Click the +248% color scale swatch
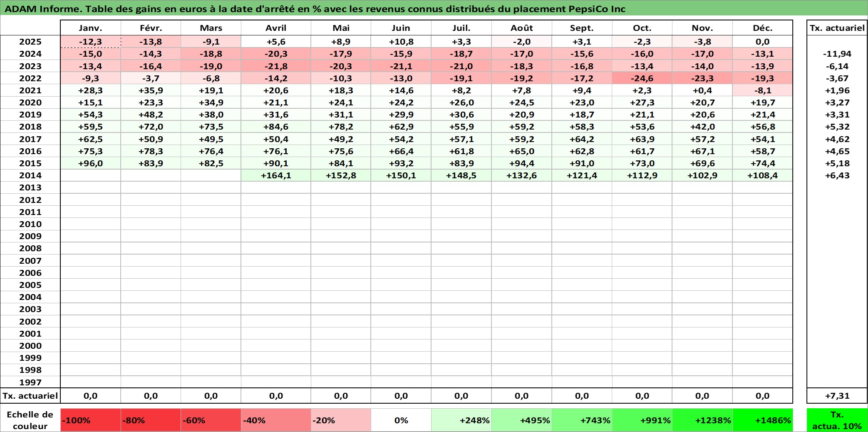The width and height of the screenshot is (868, 432). pyautogui.click(x=461, y=420)
